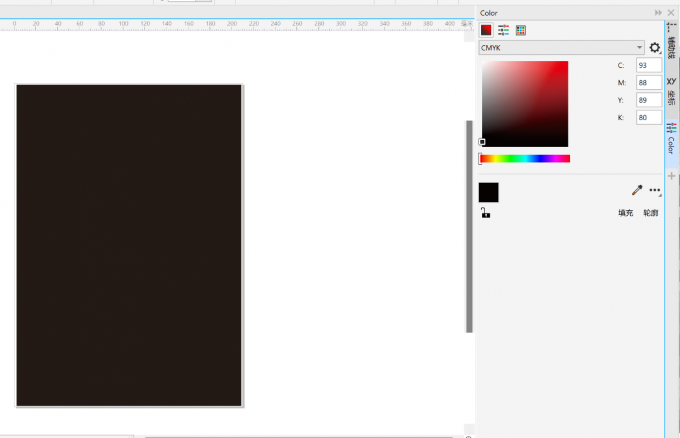Click the color field picker handle

[x=482, y=141]
